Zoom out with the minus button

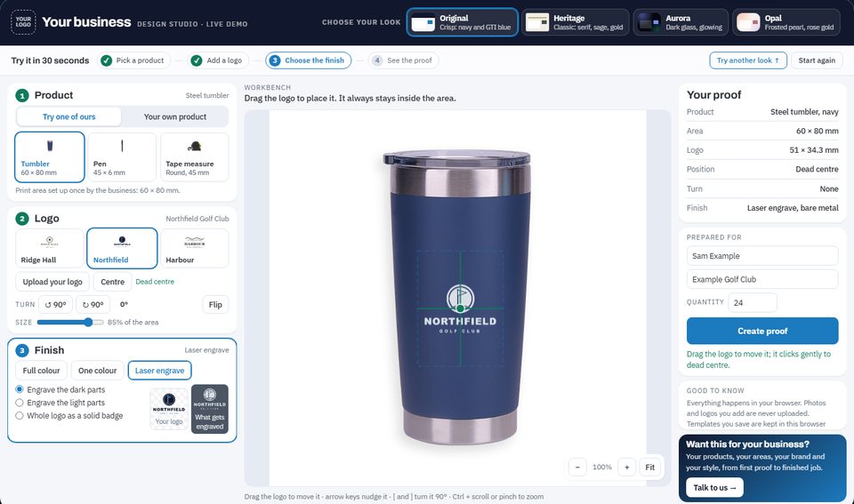pos(577,467)
